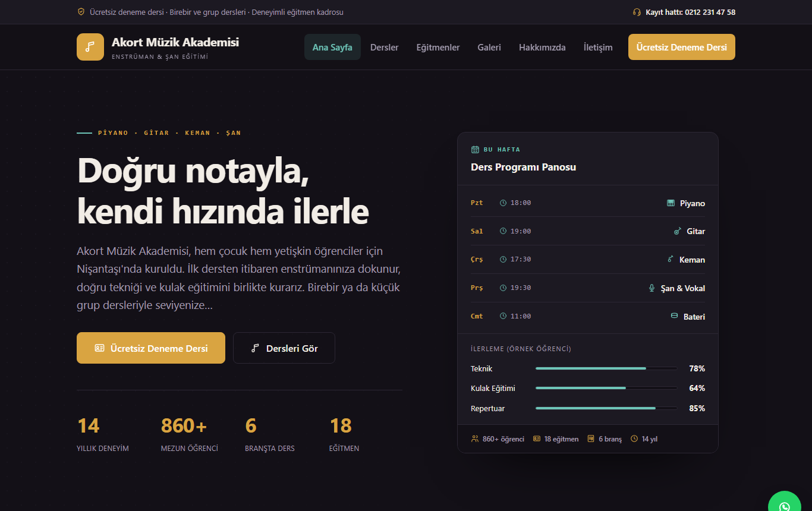Select the Çrş schedule row day label
Screen dimensions: 812x511
(477, 260)
